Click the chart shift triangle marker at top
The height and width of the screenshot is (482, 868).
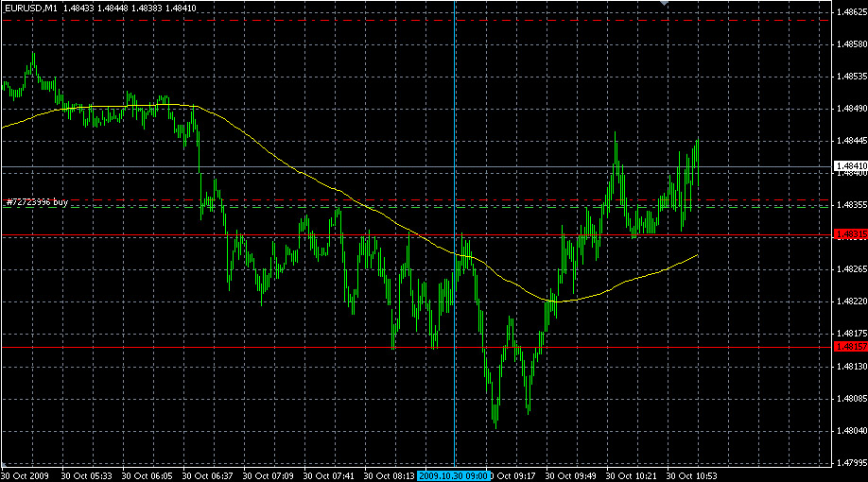coord(665,4)
